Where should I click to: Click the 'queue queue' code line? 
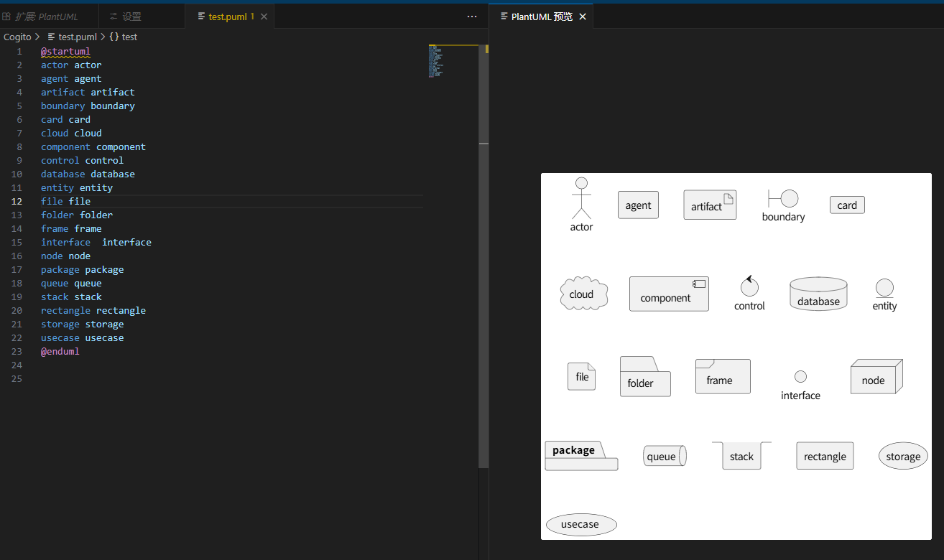[71, 283]
